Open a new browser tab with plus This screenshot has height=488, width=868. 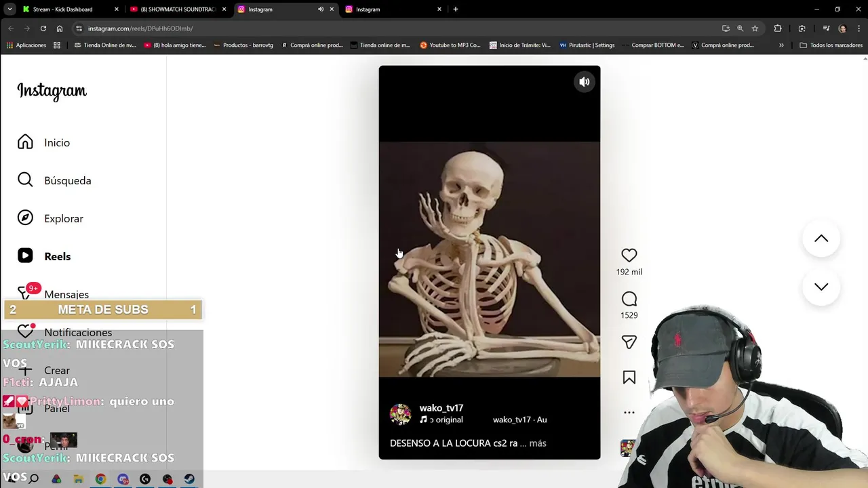[456, 9]
